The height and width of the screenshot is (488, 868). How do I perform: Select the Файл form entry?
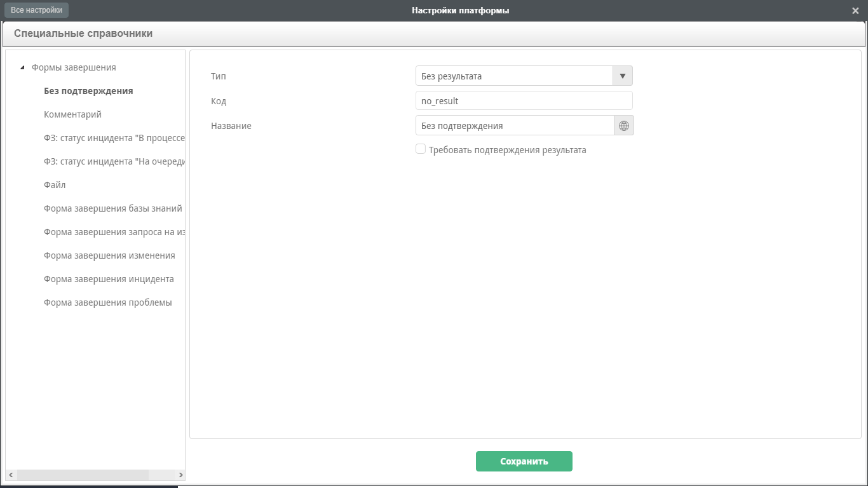tap(55, 185)
